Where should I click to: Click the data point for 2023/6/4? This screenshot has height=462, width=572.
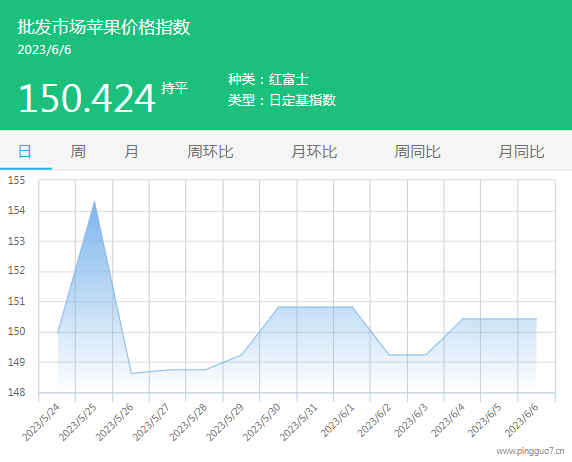pos(463,319)
